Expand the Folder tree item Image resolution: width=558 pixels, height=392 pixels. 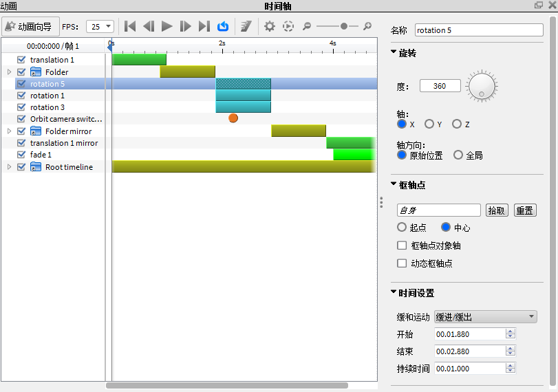[x=9, y=72]
